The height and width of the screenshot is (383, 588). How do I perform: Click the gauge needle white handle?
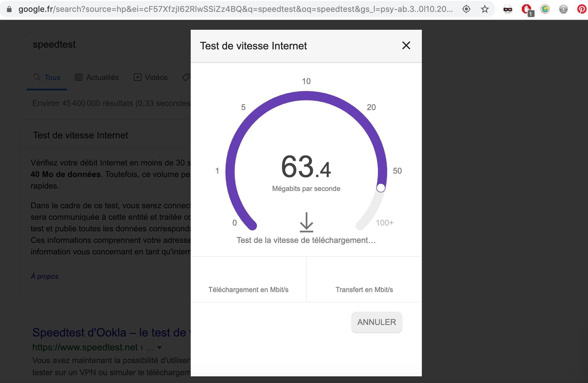click(381, 188)
